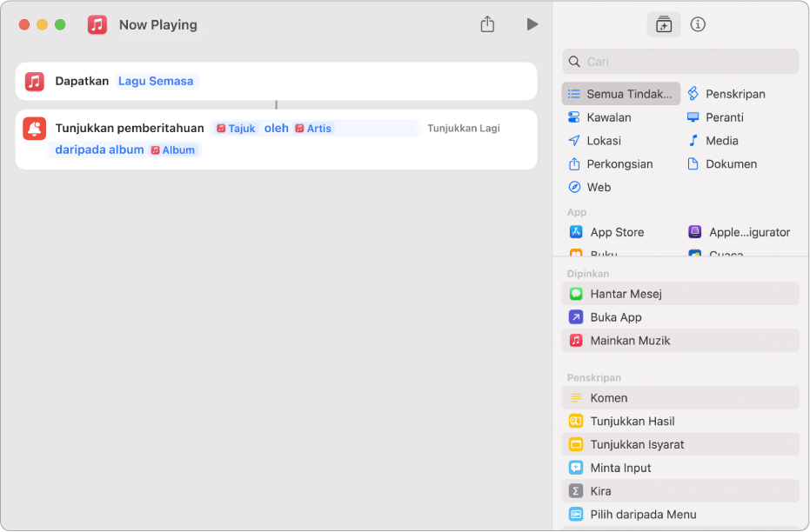Show shortcut details info icon

(698, 24)
